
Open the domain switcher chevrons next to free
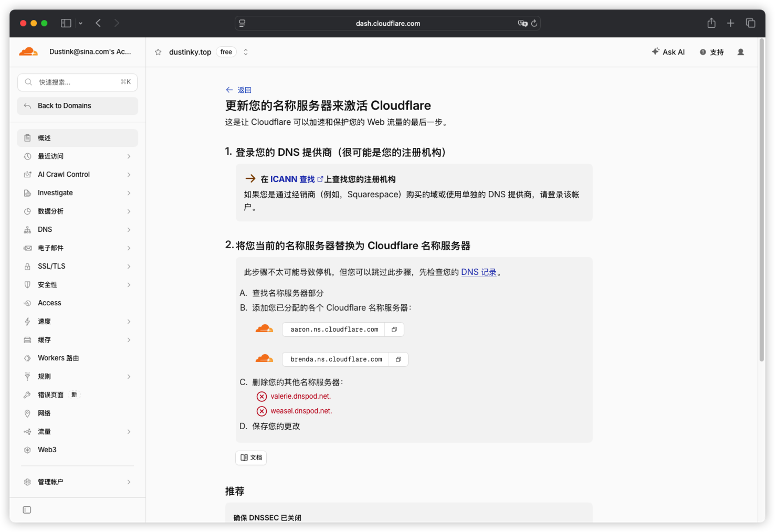click(245, 52)
